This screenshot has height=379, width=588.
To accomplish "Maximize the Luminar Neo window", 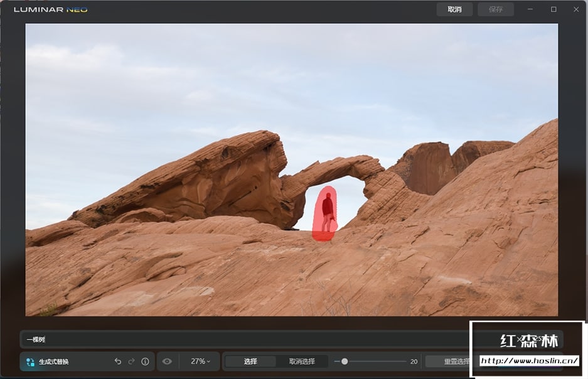I will click(x=553, y=9).
